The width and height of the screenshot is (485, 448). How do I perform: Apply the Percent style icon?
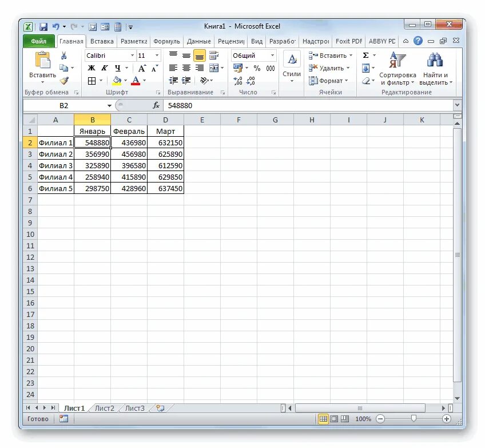click(257, 68)
